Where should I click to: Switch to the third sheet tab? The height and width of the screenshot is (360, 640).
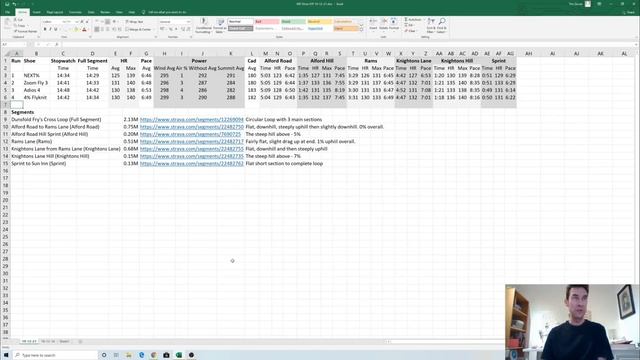(64, 341)
